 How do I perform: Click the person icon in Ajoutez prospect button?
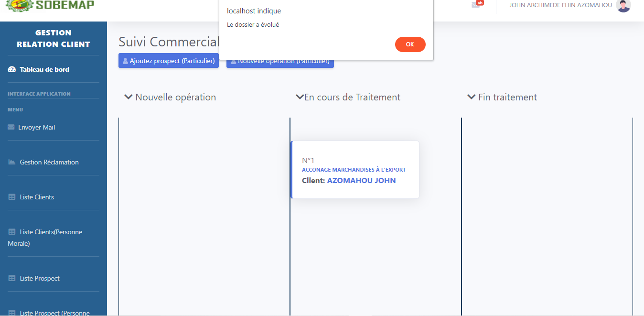(x=125, y=61)
